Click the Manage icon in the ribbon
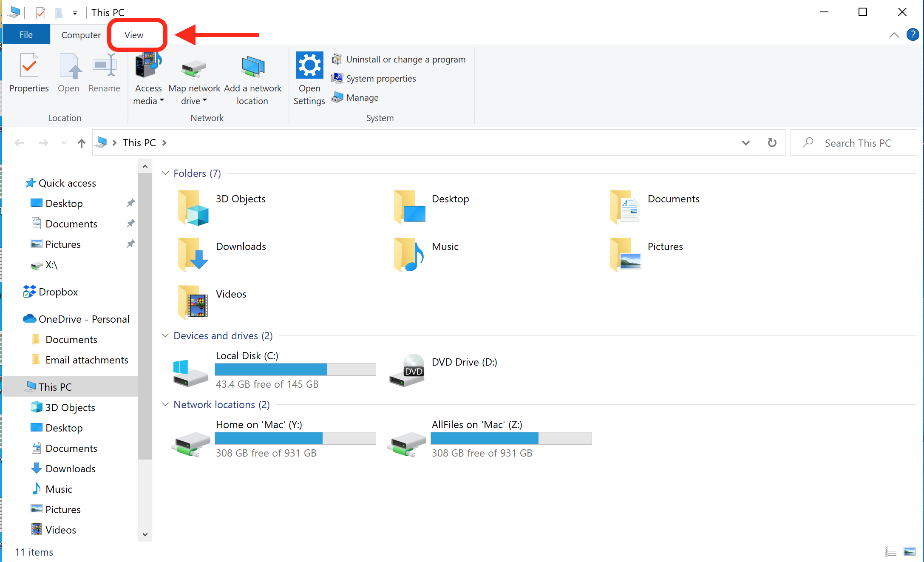Image resolution: width=924 pixels, height=562 pixels. (x=337, y=97)
